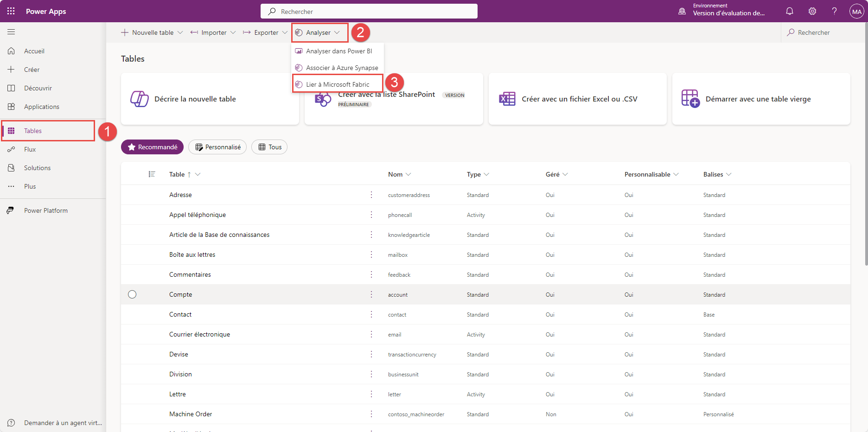
Task: Click the blank table icon card
Action: point(690,99)
